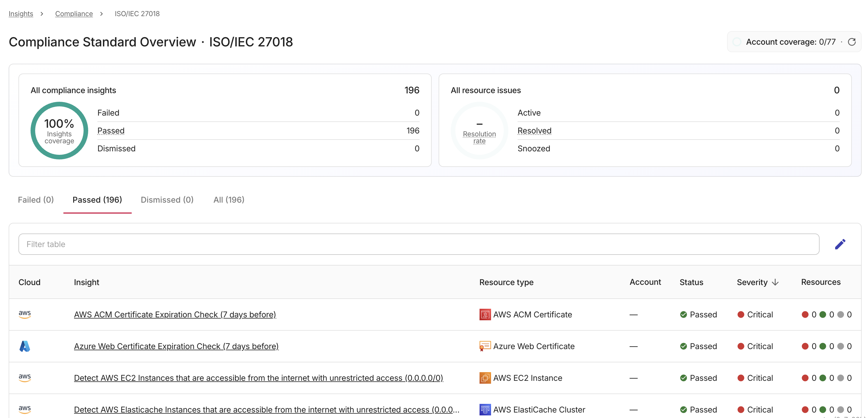Open Azure Web Certificate Expiration Check insight
Viewport: 868px width, 418px height.
click(x=176, y=346)
